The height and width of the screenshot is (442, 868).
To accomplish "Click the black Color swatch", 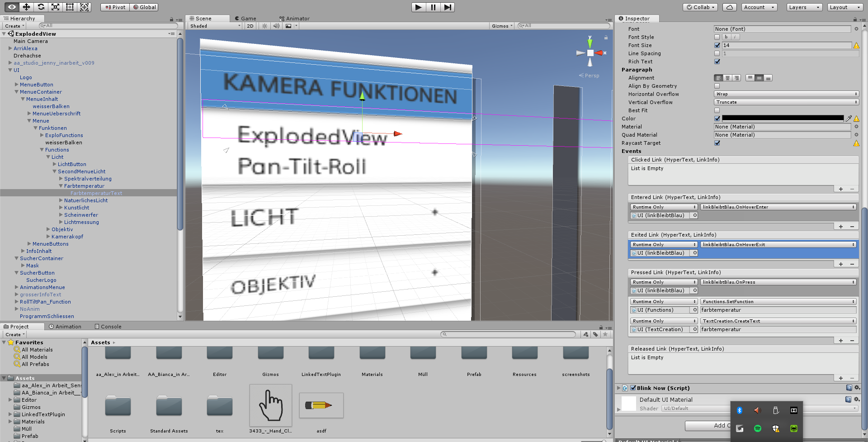I will (783, 119).
